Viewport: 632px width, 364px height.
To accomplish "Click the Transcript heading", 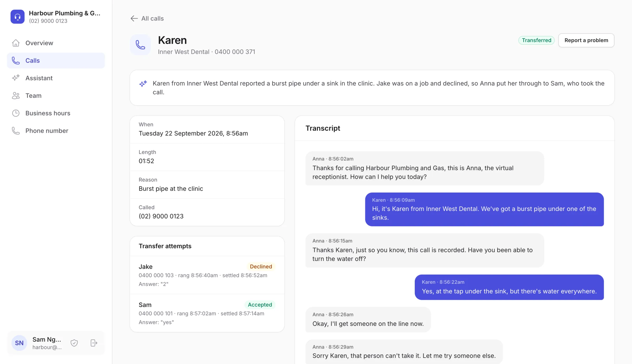I will click(x=323, y=128).
